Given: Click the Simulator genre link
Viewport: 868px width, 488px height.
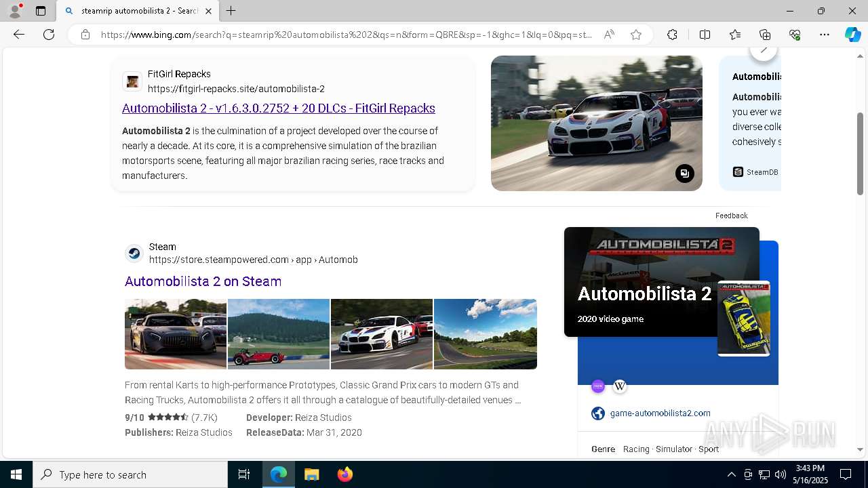Looking at the screenshot, I should point(674,449).
